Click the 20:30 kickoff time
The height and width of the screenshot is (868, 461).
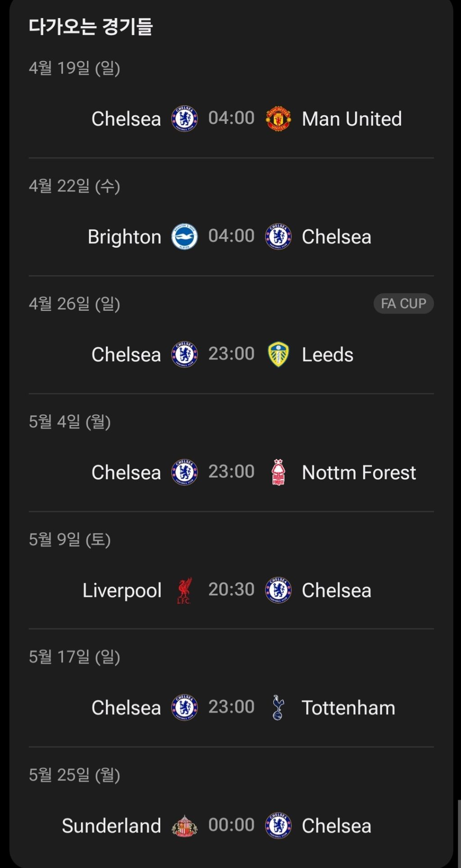[x=231, y=589]
